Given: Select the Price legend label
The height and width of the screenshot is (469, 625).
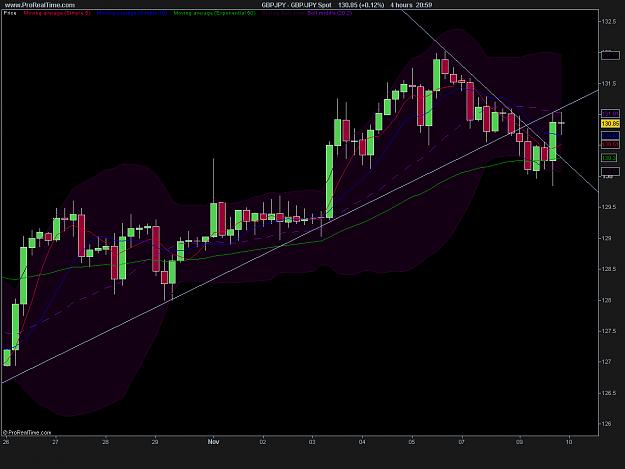Looking at the screenshot, I should tap(10, 13).
